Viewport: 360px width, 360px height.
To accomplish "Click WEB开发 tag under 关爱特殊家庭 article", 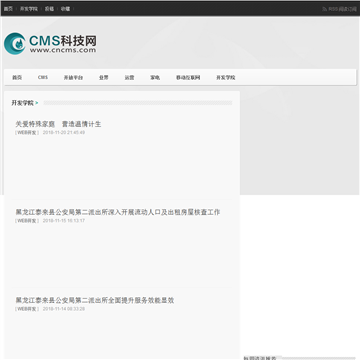I will (x=27, y=133).
